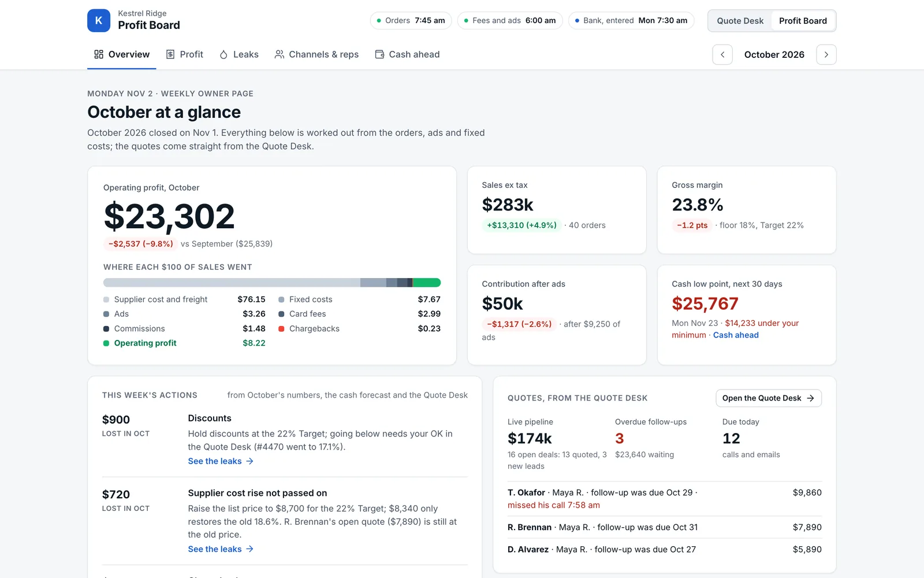Click the Supplier cost and freight legend dot
The width and height of the screenshot is (924, 578).
106,299
